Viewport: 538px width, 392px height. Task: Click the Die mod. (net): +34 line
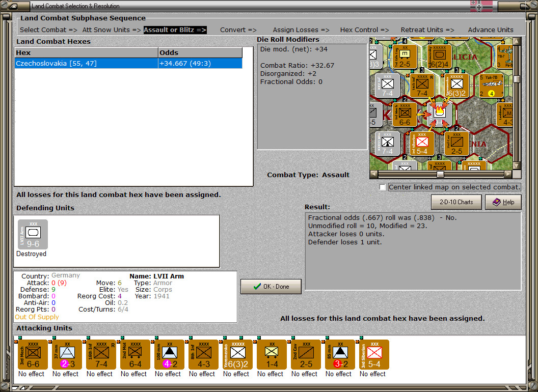click(x=293, y=49)
